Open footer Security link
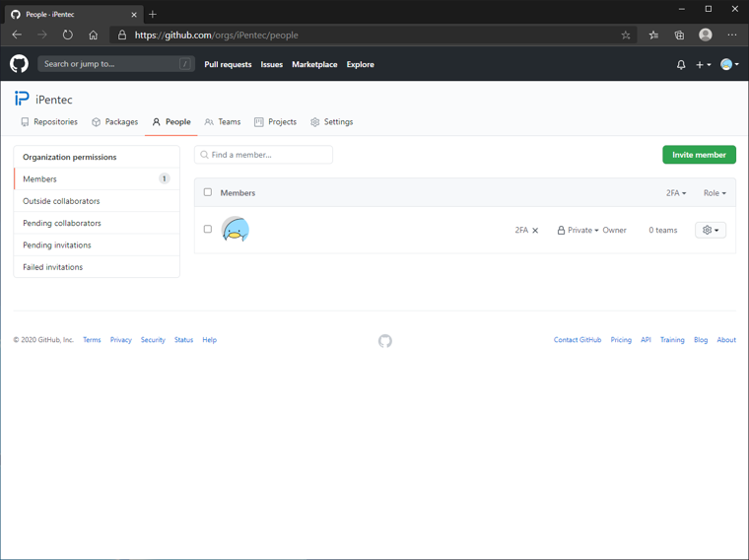This screenshot has width=749, height=560. [153, 340]
